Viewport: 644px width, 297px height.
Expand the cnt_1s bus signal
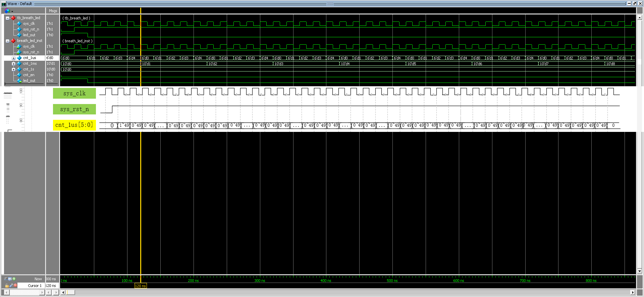(13, 69)
